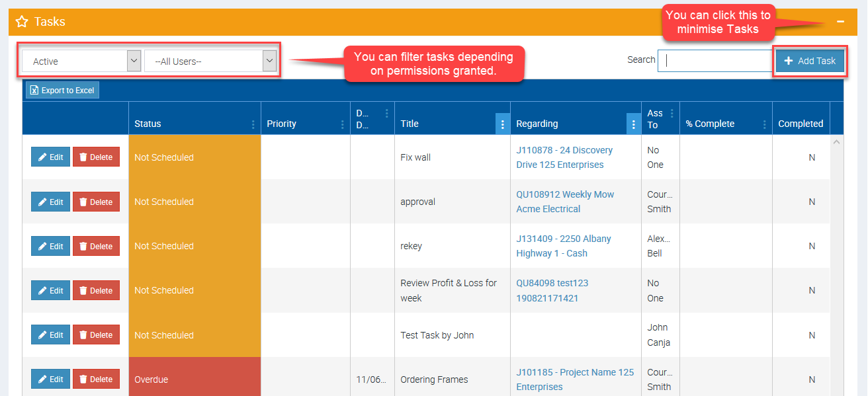Open the Priority column options dots

click(342, 124)
